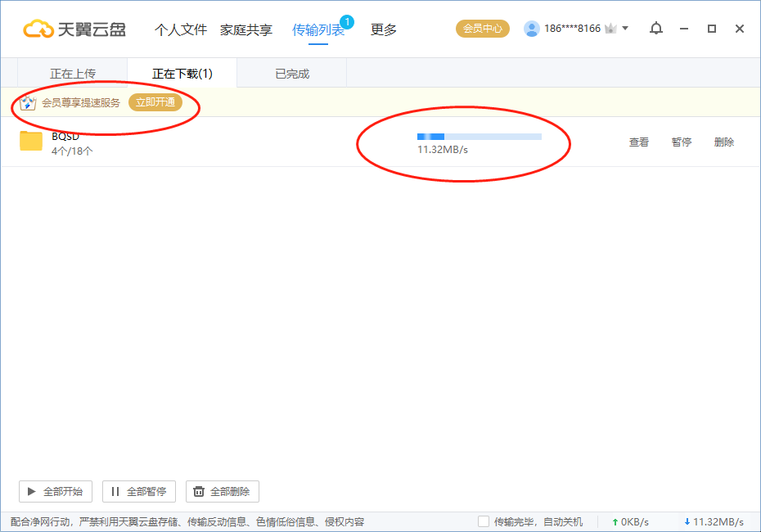
Task: Click 会员尊享提速服务 text
Action: tap(80, 103)
